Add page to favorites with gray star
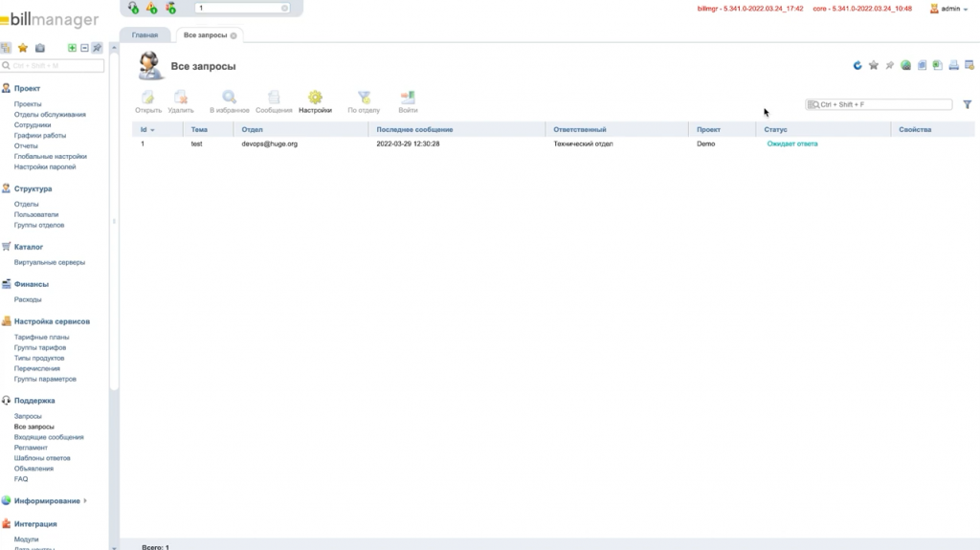Viewport: 980px width, 550px height. click(x=874, y=66)
